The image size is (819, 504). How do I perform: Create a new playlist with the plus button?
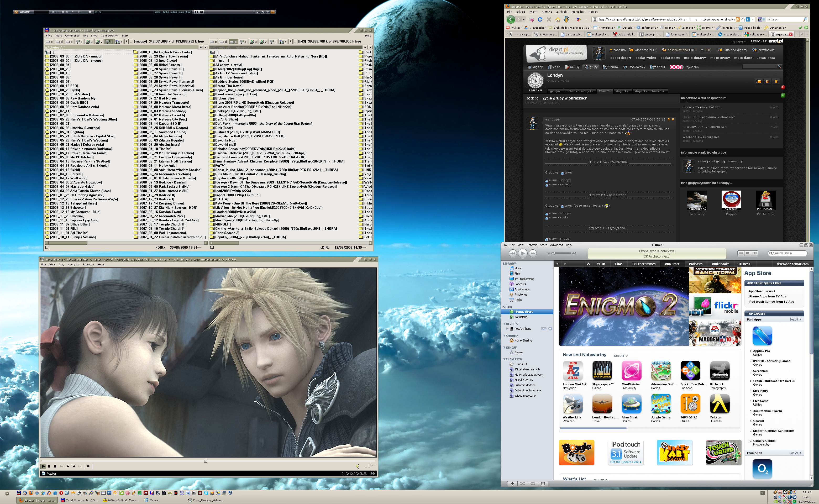[512, 483]
